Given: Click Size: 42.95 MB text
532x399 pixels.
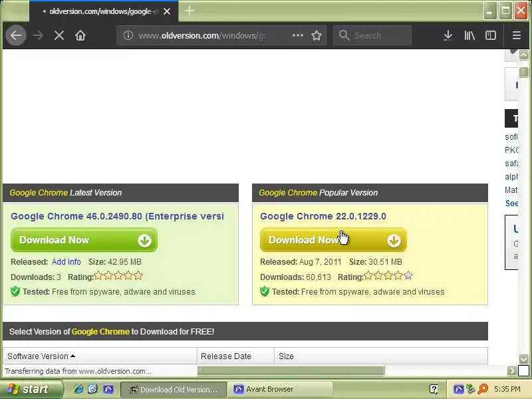Looking at the screenshot, I should tap(114, 262).
